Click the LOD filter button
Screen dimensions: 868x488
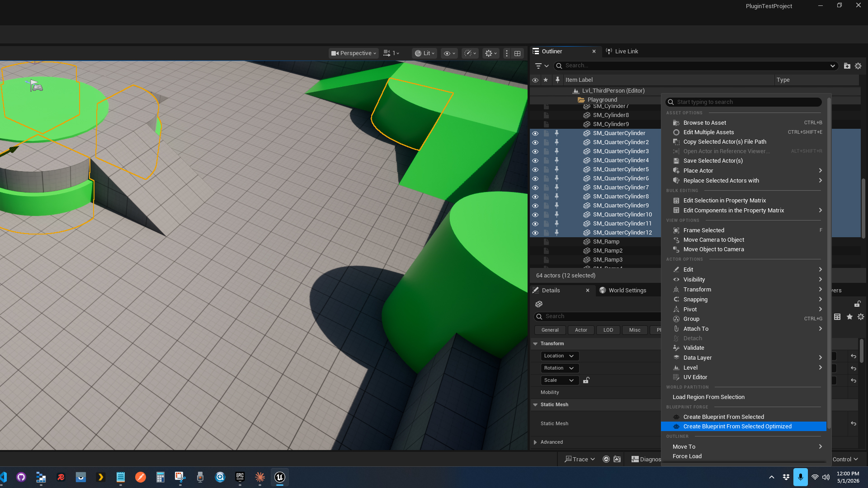pyautogui.click(x=608, y=330)
